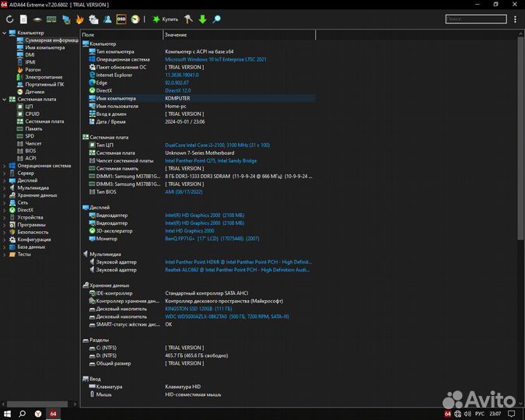Collapse the Системная плата tree node
The height and width of the screenshot is (420, 525).
click(5, 100)
